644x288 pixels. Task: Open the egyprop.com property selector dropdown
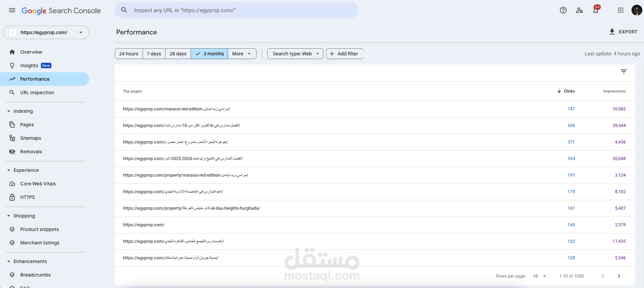tap(46, 32)
